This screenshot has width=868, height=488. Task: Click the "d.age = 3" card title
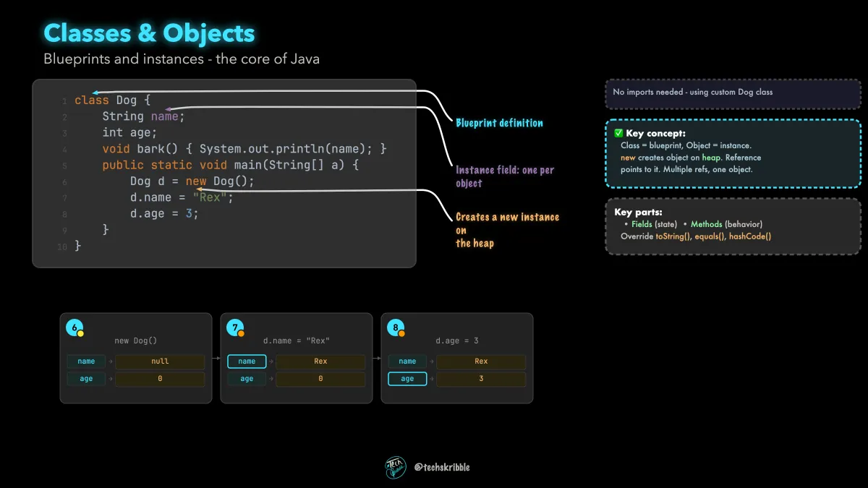pos(457,341)
